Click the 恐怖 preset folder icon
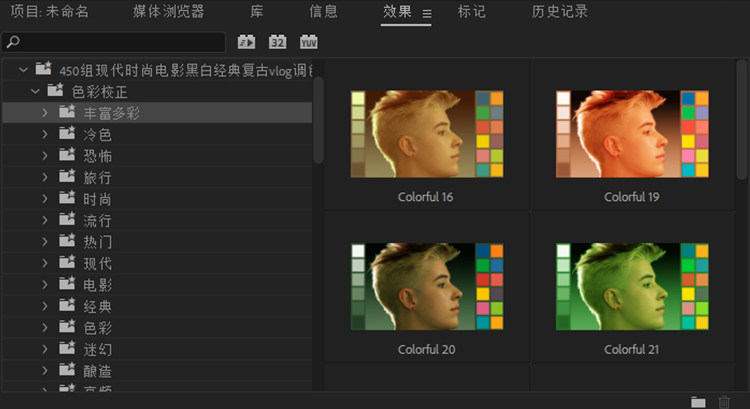 (67, 155)
